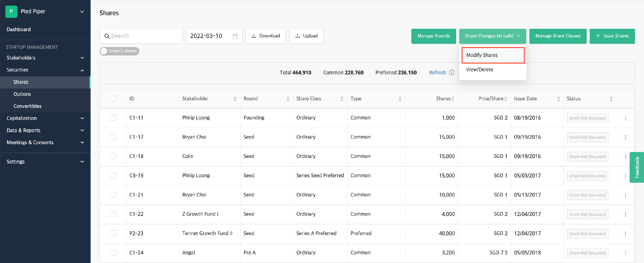
Task: Open Manage Share Classes
Action: pos(558,36)
